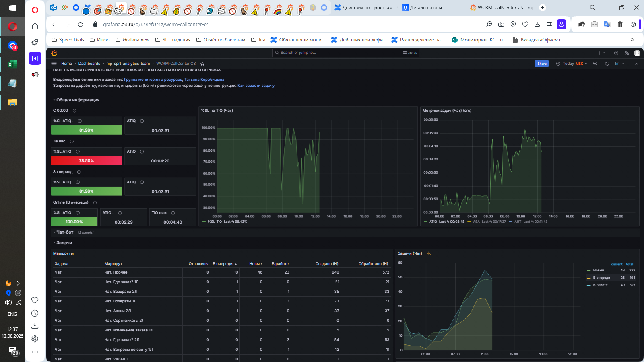Toggle AHT legend series visibility
Screen dimensions: 644x362
coord(518,222)
